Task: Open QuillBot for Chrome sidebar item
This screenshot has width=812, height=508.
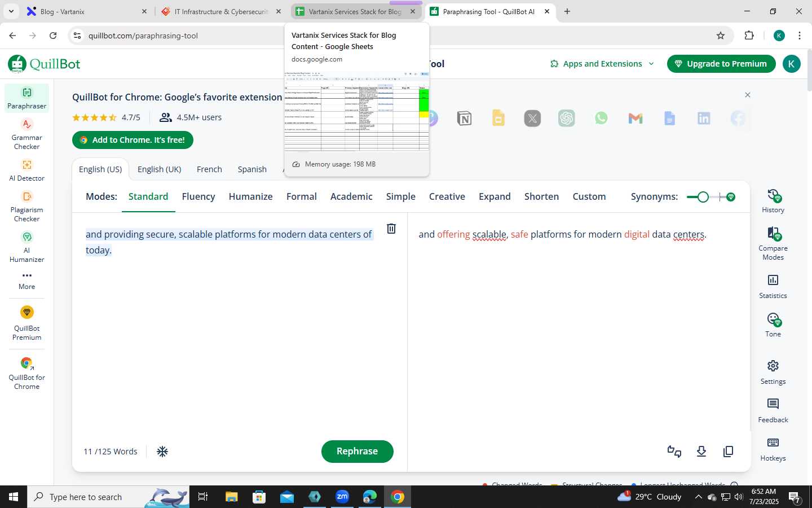Action: (x=27, y=373)
